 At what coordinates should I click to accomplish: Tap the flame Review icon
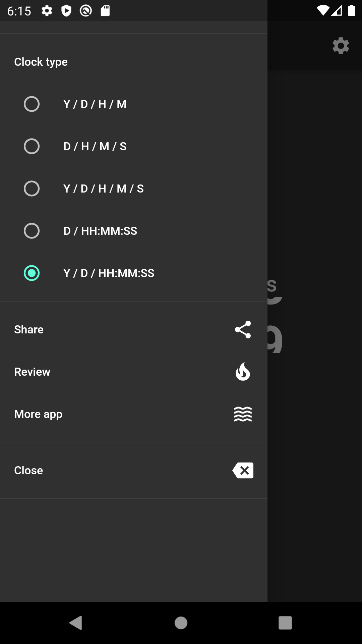click(x=243, y=372)
